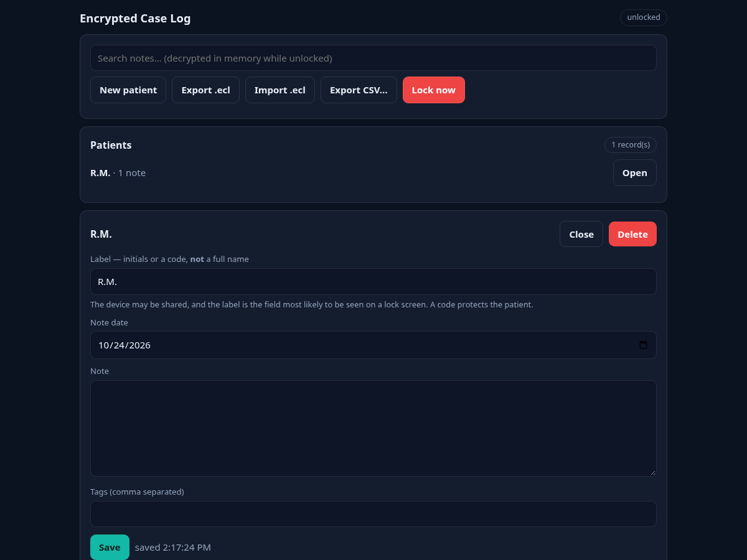The image size is (747, 560).
Task: Click inside the Note text area
Action: 374,428
